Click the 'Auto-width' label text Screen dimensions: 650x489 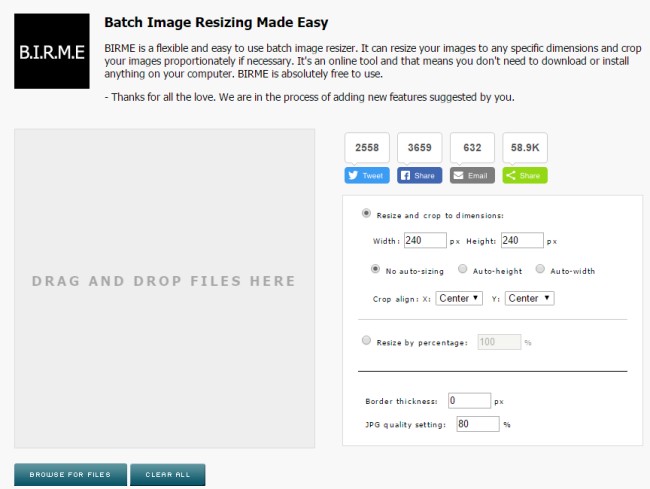coord(572,271)
